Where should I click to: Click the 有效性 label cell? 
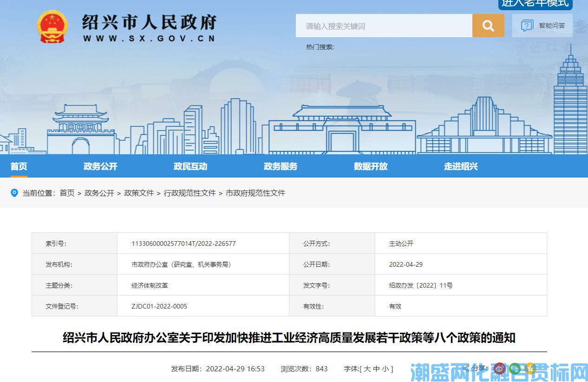(x=332, y=306)
